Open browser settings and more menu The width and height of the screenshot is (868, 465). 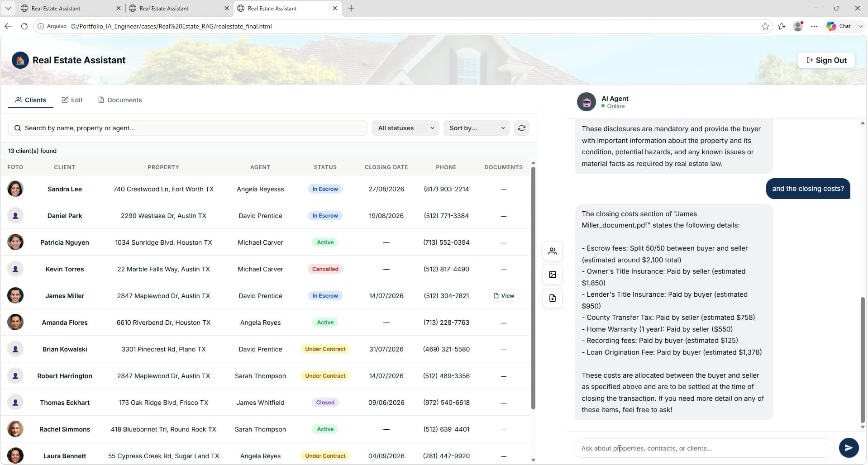click(x=814, y=26)
